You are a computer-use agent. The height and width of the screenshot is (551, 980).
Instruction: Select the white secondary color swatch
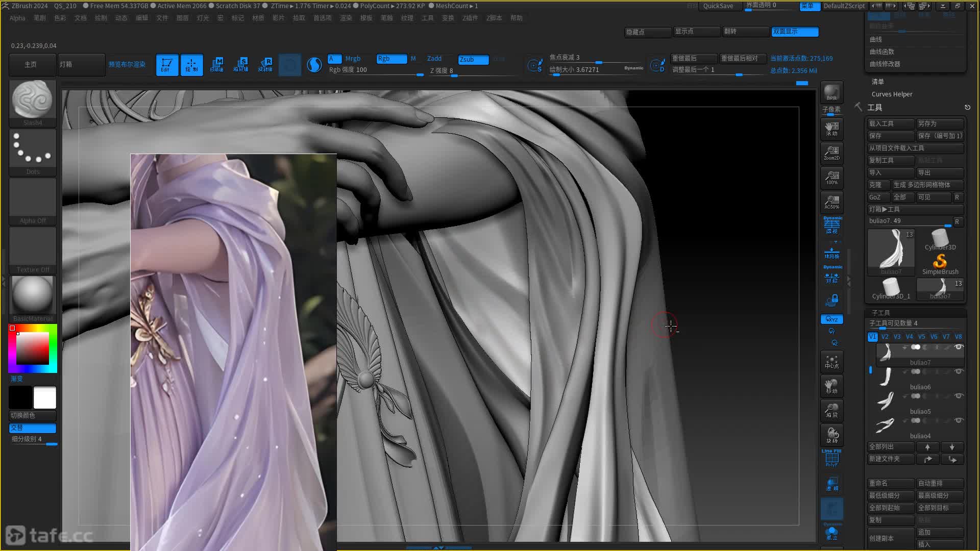[x=45, y=398]
